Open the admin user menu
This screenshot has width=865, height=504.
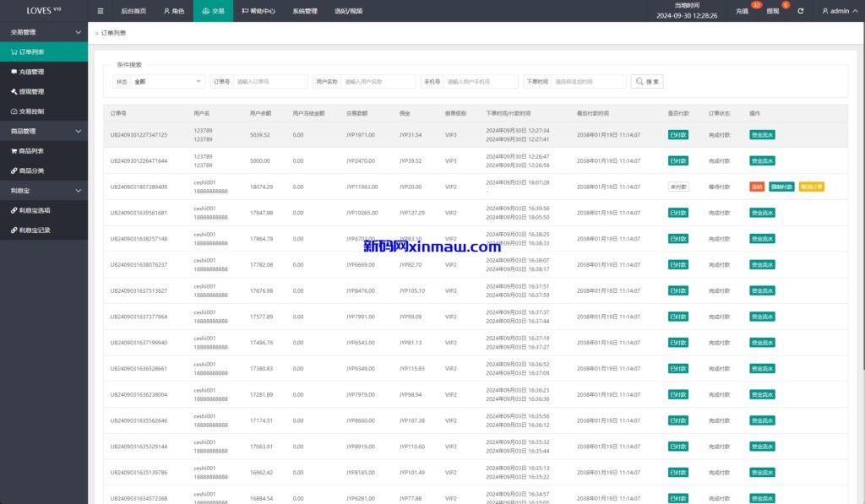839,11
